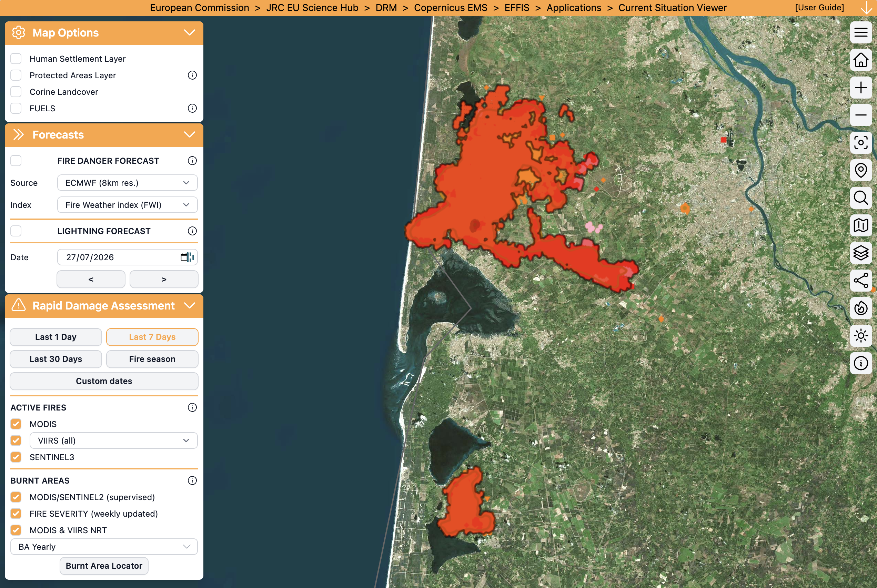
Task: Enable the Protected Areas Layer checkbox
Action: 16,75
